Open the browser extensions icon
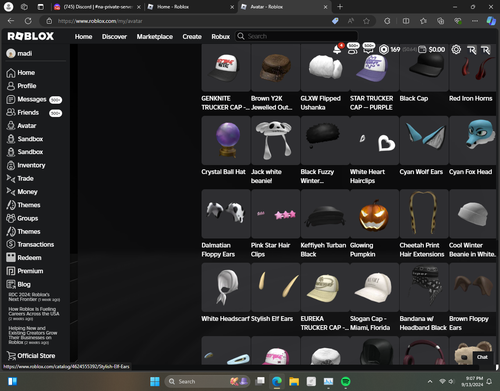Screen dimensions: 500x391 click(387, 21)
